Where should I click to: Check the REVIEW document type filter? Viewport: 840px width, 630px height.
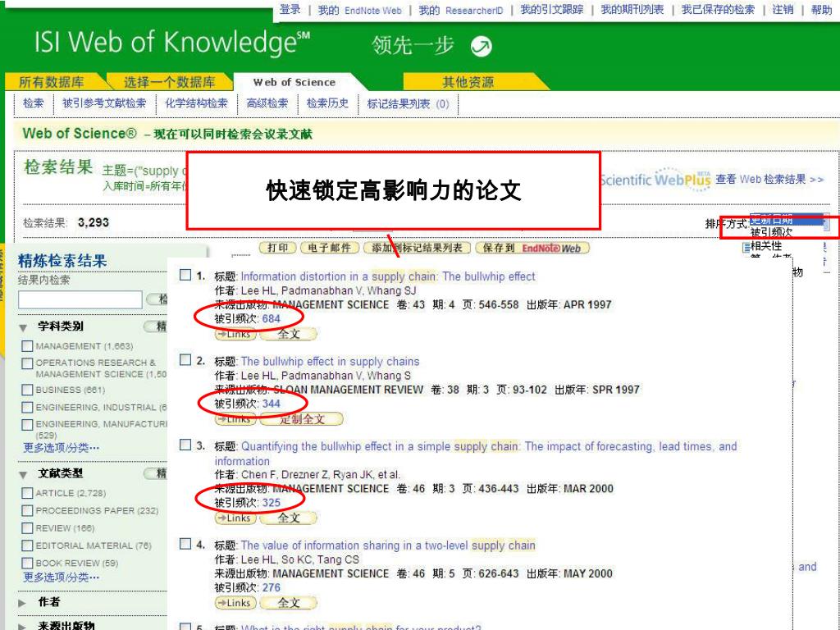click(x=27, y=528)
